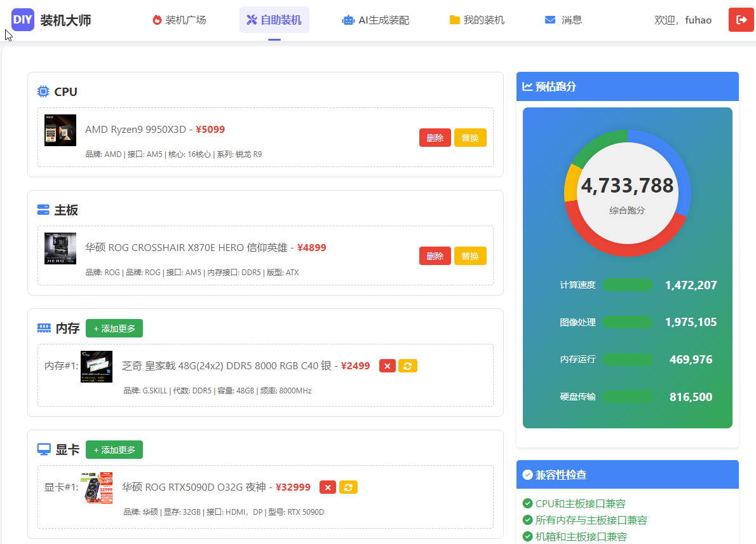Click the chart icon in 预估跑分 header
This screenshot has height=544, width=756.
coord(527,86)
